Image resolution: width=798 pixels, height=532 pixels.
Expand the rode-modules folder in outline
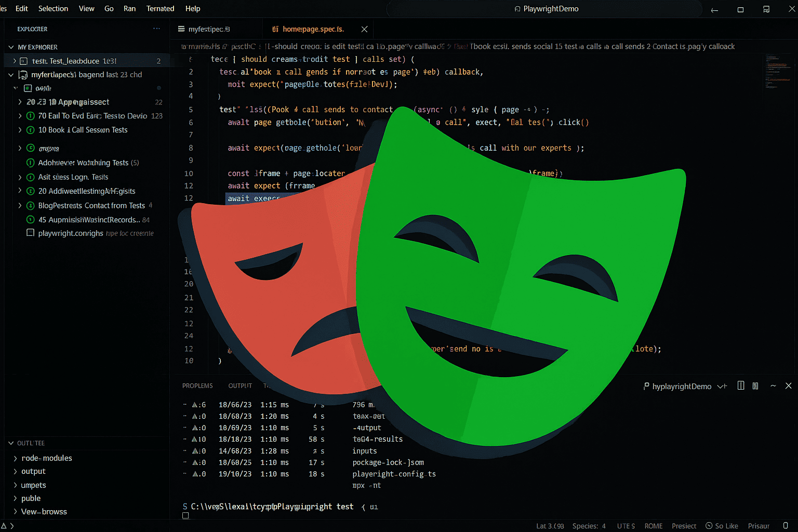click(x=15, y=458)
